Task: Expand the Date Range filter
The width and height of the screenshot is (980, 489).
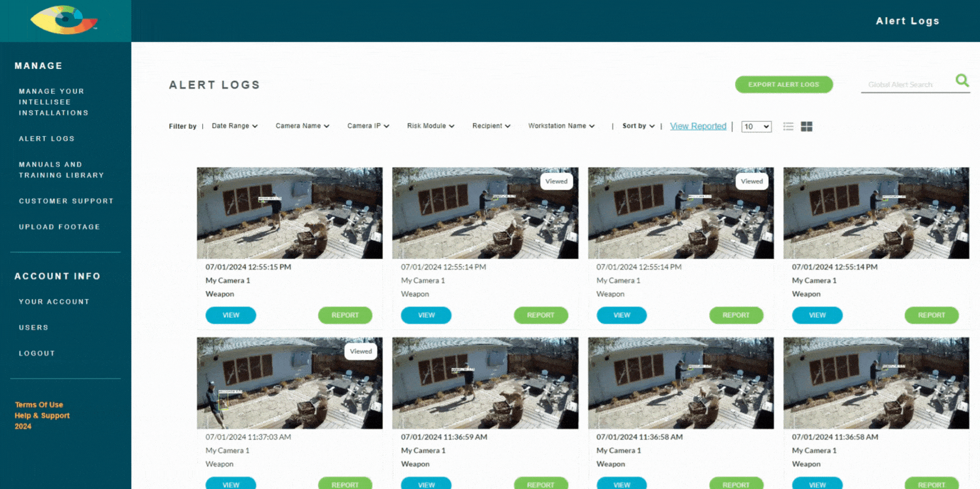Action: coord(234,126)
